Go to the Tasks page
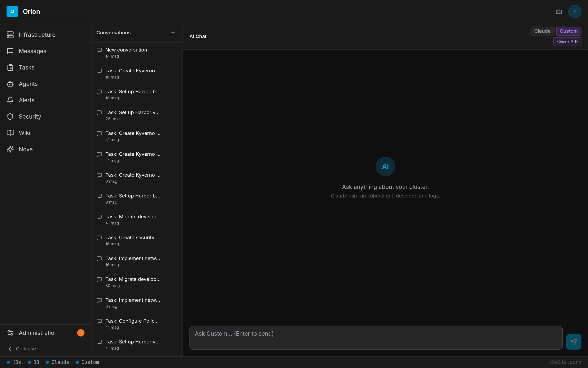Viewport: 588px width, 368px height. click(x=46, y=67)
